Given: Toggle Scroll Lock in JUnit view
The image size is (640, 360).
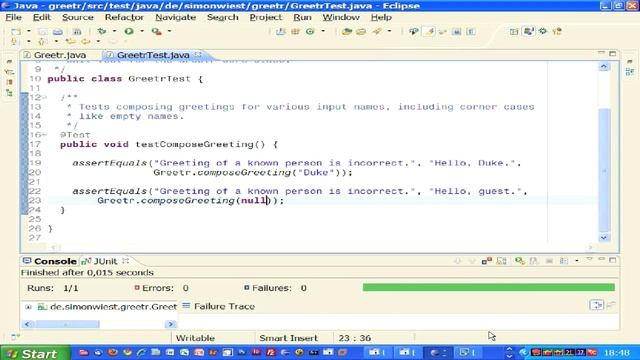Looking at the screenshot, I should [502, 261].
